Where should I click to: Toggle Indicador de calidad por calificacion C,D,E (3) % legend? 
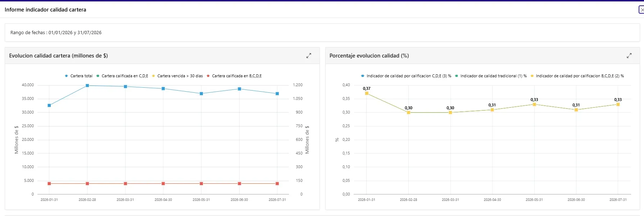pyautogui.click(x=406, y=76)
